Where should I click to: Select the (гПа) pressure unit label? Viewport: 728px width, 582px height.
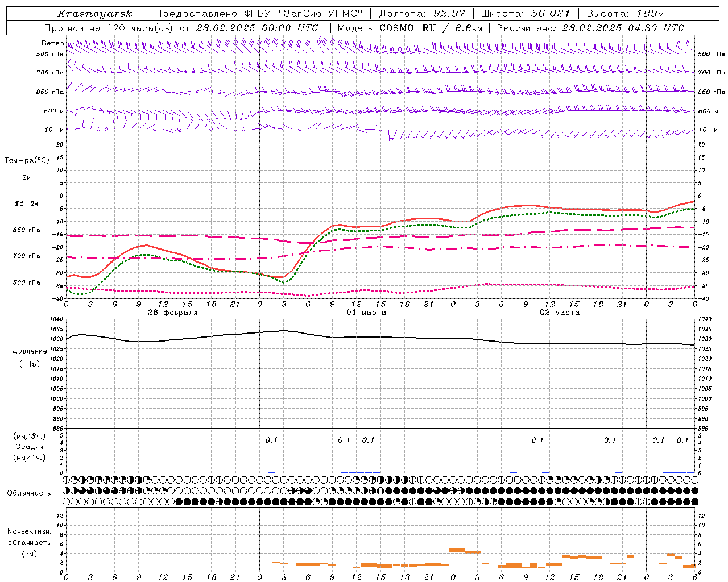click(30, 364)
